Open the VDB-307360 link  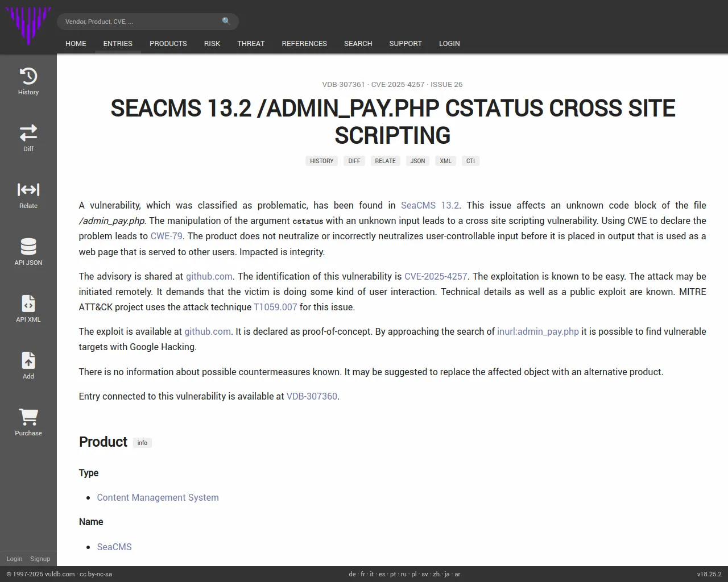pyautogui.click(x=312, y=396)
